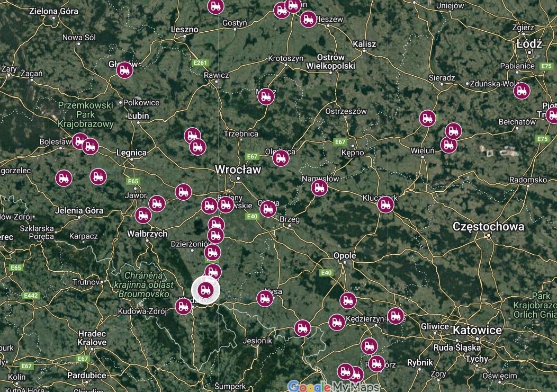This screenshot has width=557, height=392.
Task: Select the highlighted tractor marker near Kłodzko
Action: [x=205, y=290]
